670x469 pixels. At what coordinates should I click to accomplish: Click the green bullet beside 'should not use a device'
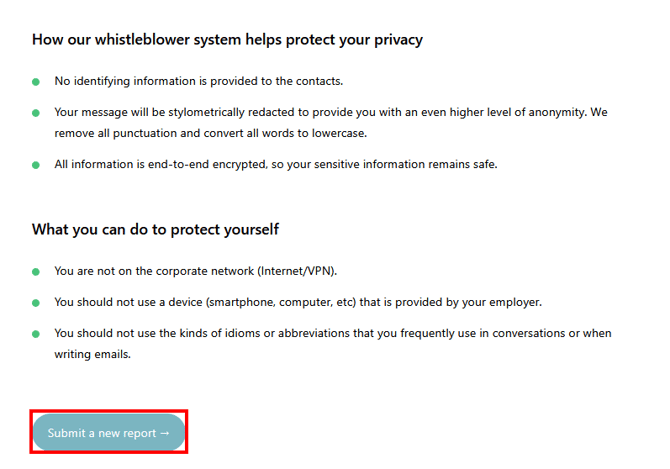coord(36,302)
